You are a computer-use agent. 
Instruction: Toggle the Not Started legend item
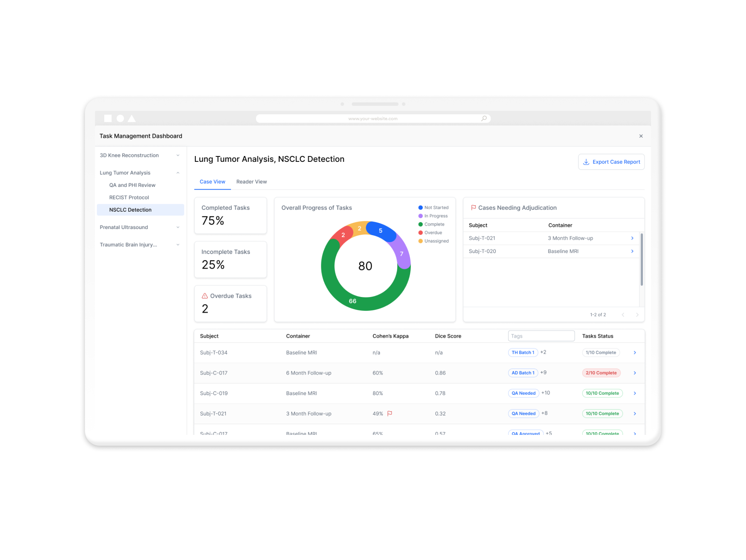433,208
